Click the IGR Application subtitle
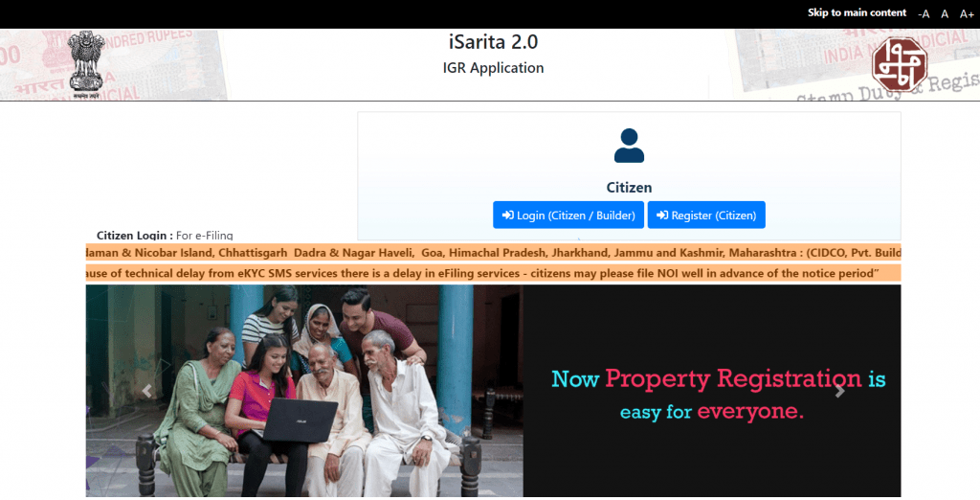The height and width of the screenshot is (500, 980). tap(493, 68)
